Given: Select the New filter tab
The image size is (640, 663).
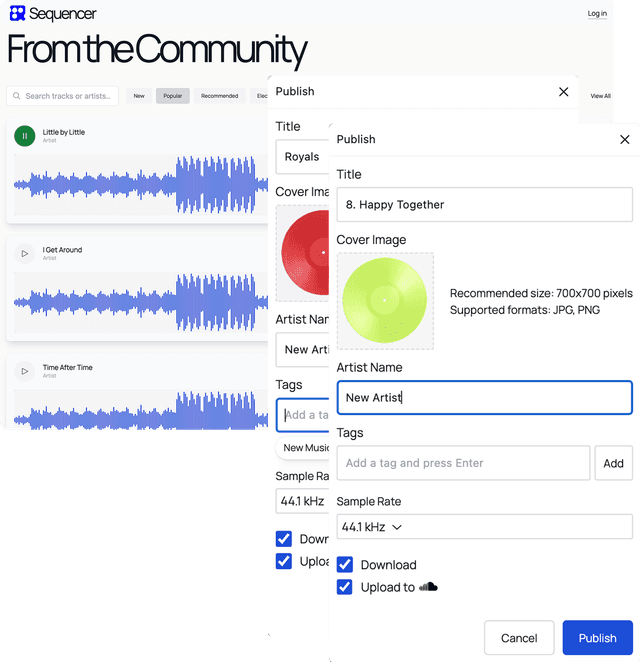Looking at the screenshot, I should 139,96.
